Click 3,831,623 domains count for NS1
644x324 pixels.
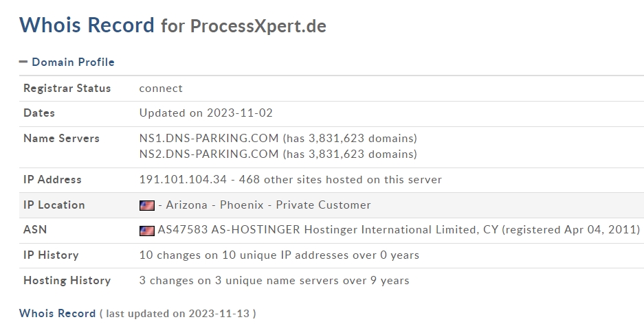coord(350,139)
